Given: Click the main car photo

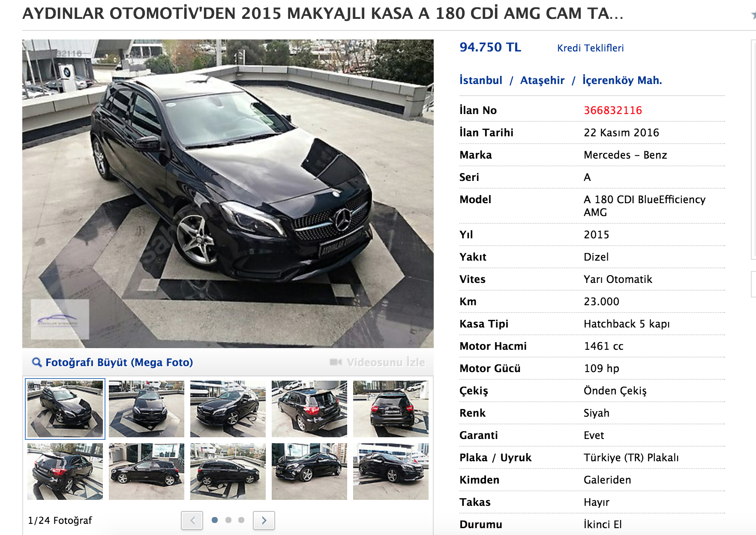Looking at the screenshot, I should (x=228, y=194).
